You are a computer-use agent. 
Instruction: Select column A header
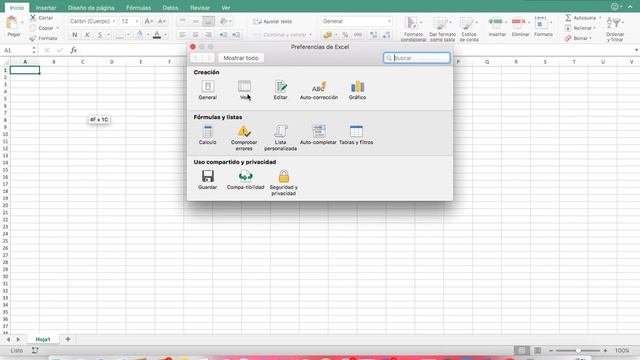coord(25,62)
